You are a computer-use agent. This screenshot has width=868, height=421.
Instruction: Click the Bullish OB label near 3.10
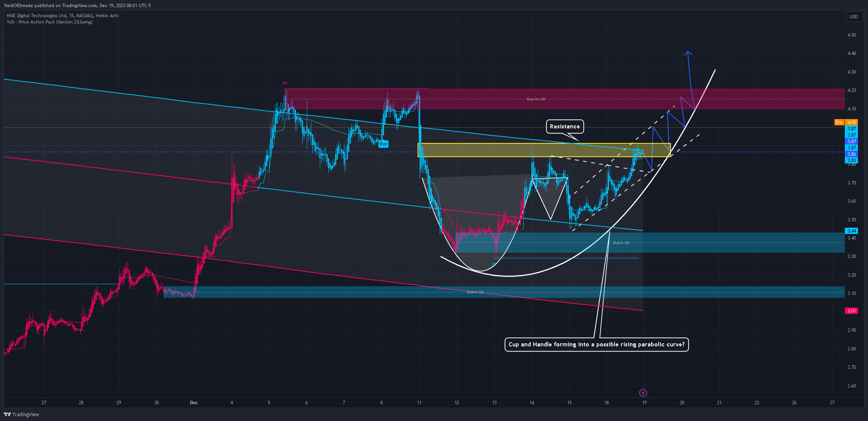(x=475, y=292)
